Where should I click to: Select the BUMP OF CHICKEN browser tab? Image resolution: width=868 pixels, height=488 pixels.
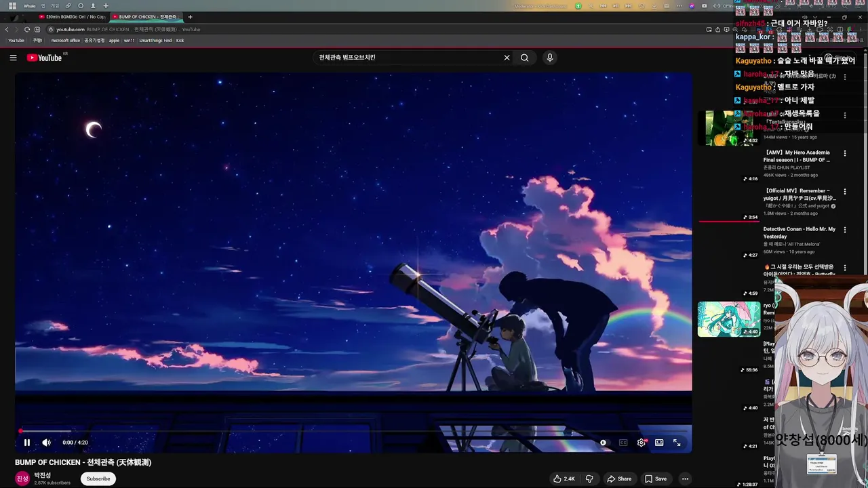[145, 16]
